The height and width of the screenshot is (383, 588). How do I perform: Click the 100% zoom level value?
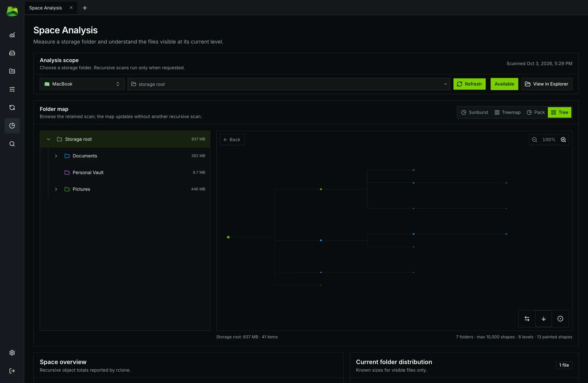[549, 140]
